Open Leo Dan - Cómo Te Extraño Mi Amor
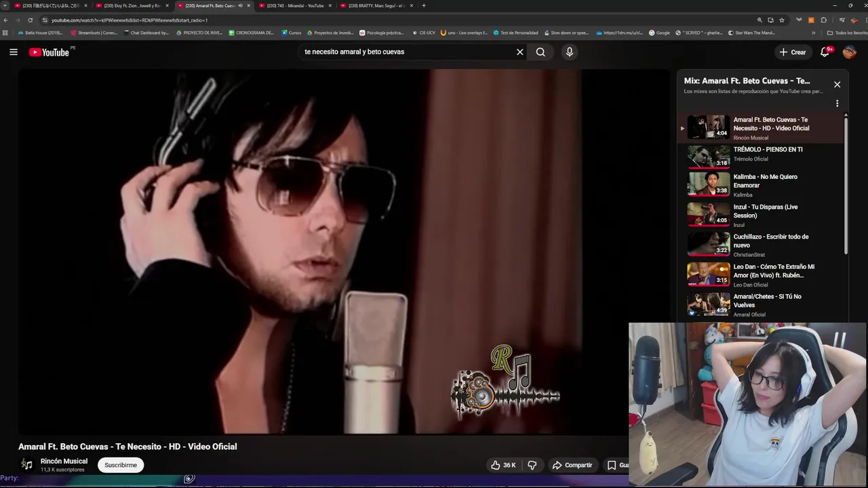Screen dimensions: 868x488 pos(759,274)
